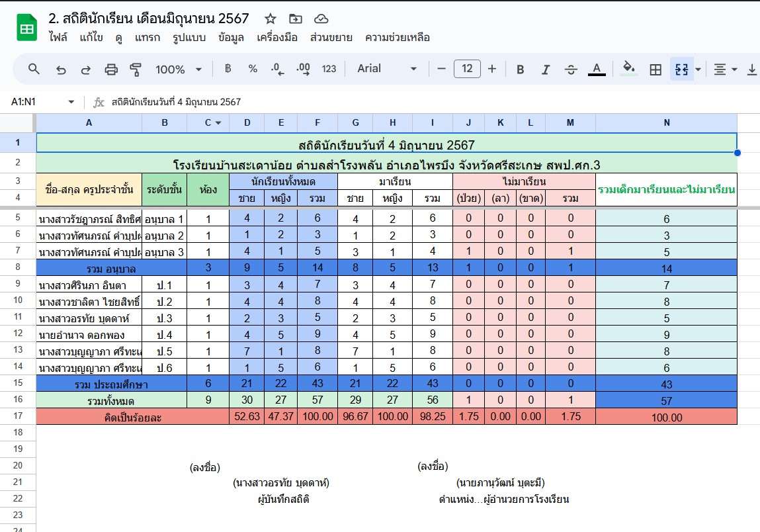
Task: Toggle italic formatting
Action: [545, 69]
